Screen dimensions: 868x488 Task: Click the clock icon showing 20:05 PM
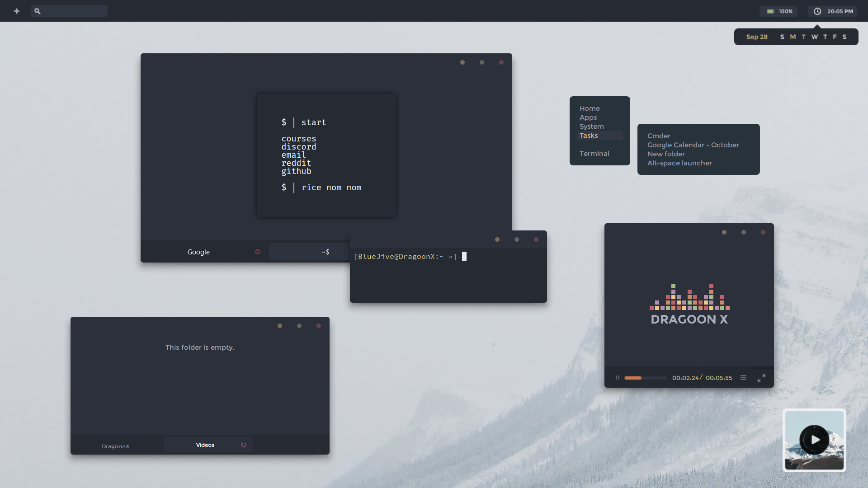[817, 11]
